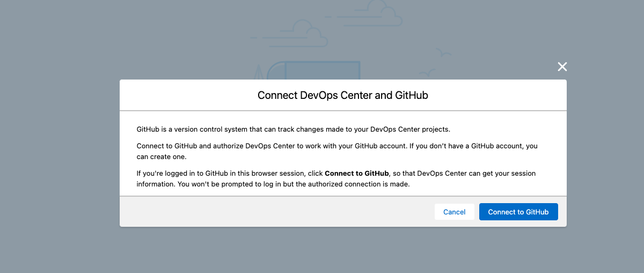Close the modal with the X icon
The width and height of the screenshot is (644, 273).
562,67
